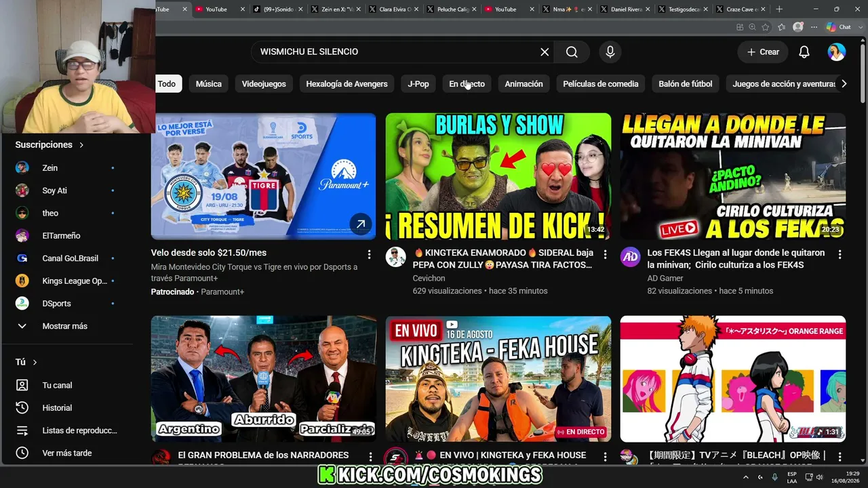Show hidden system tray icons

(x=746, y=477)
